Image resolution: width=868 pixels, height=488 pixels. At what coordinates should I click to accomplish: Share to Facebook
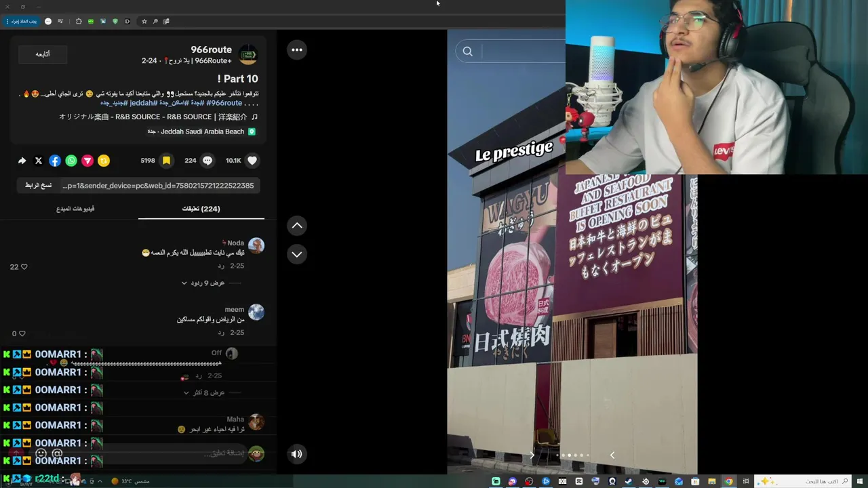(x=55, y=161)
